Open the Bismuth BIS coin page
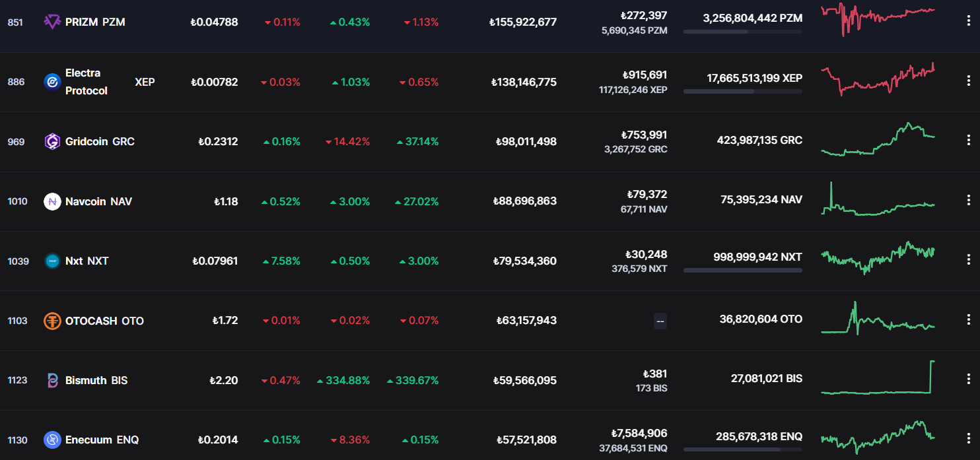Image resolution: width=980 pixels, height=460 pixels. [x=96, y=380]
